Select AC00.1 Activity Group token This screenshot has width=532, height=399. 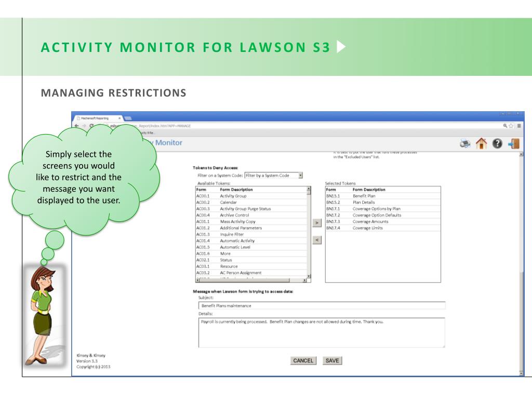pyautogui.click(x=251, y=196)
